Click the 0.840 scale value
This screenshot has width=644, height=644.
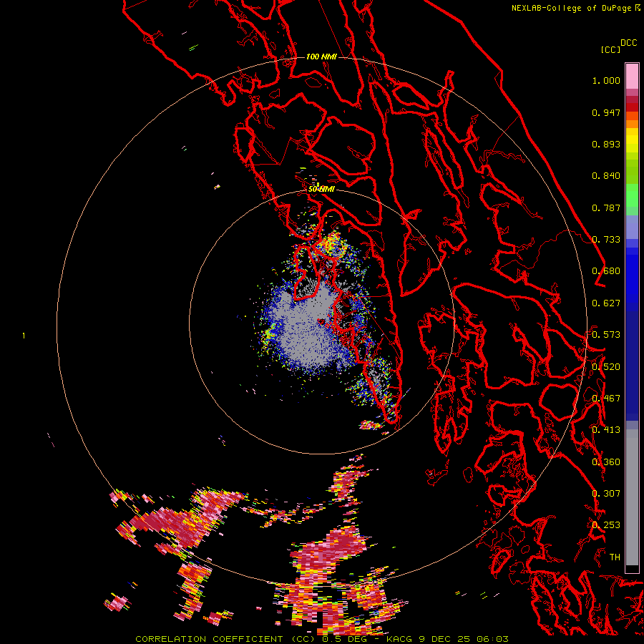pyautogui.click(x=606, y=176)
